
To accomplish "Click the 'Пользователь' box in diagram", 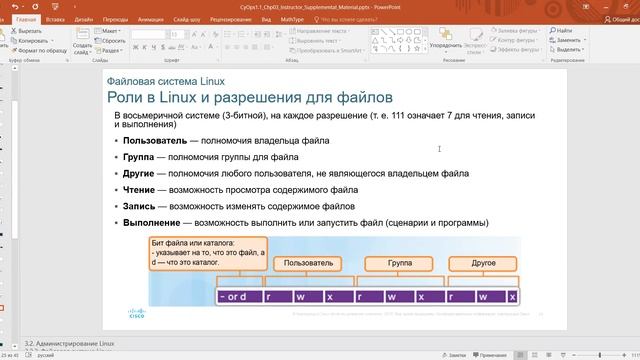I will click(x=308, y=263).
